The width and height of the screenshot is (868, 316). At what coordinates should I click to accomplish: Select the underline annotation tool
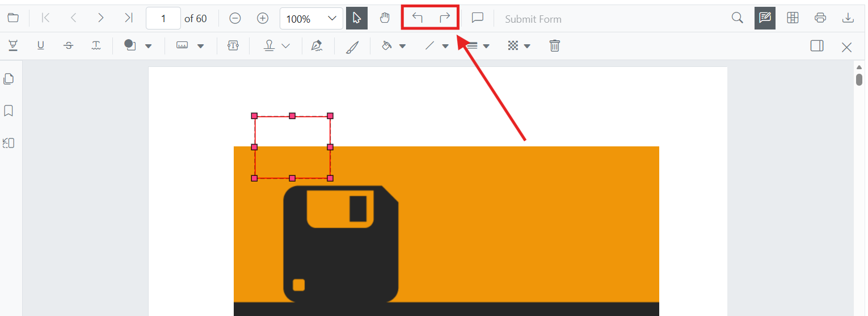(x=41, y=46)
